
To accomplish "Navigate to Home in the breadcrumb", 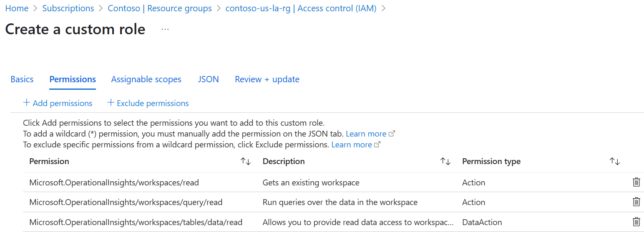I will coord(17,8).
